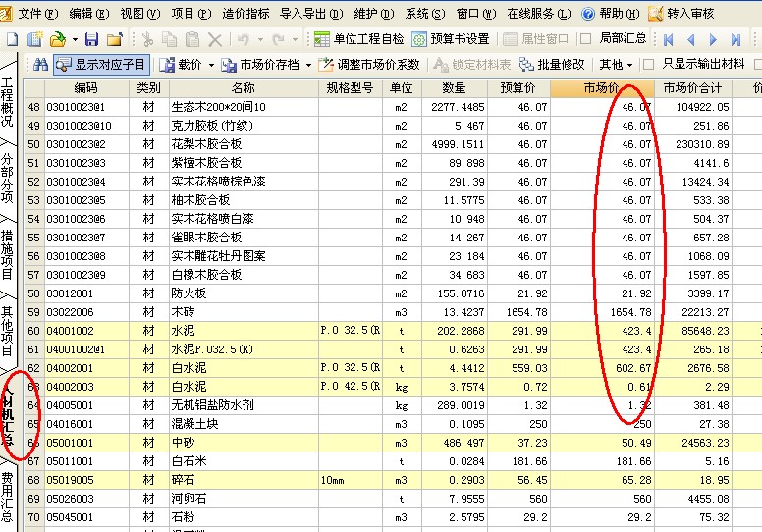The width and height of the screenshot is (762, 532).
Task: Click the 批量修改 icon
Action: click(526, 64)
